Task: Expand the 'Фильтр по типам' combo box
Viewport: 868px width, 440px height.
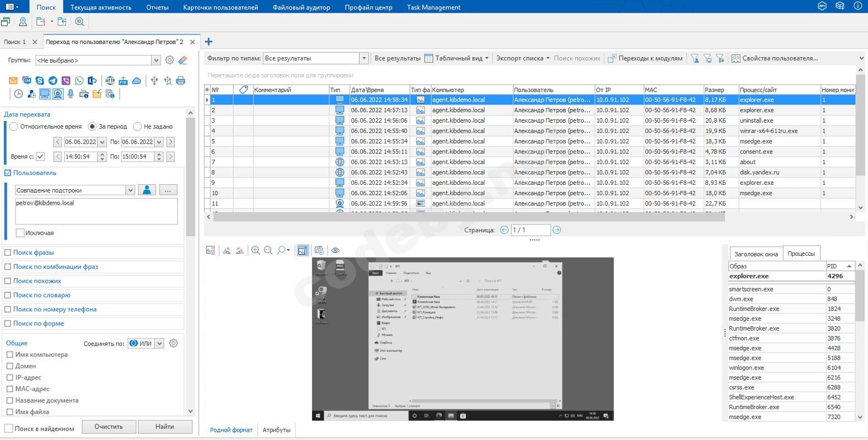Action: 363,58
